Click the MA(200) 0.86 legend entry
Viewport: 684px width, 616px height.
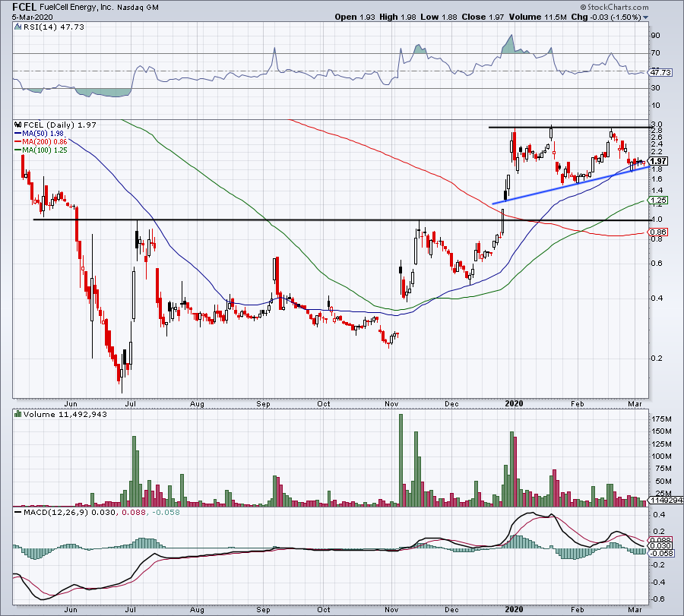[41, 142]
